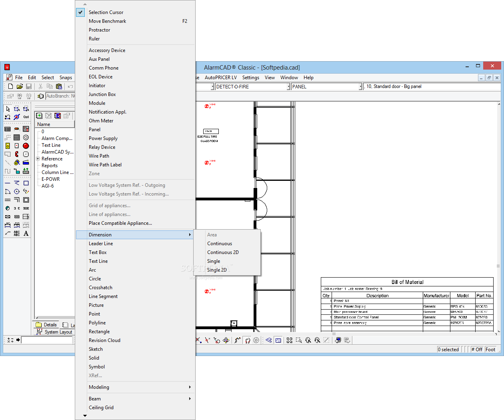
Task: Click the leader line tool icon
Action: (8, 233)
